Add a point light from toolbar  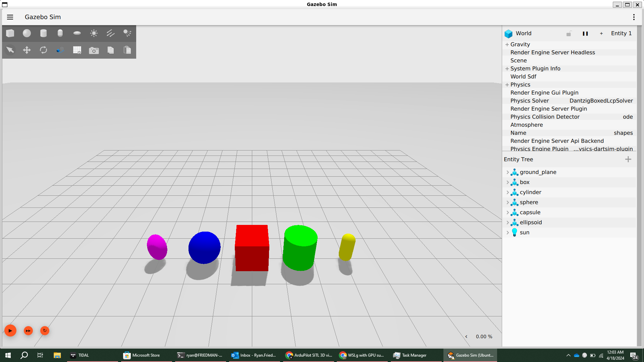click(94, 33)
